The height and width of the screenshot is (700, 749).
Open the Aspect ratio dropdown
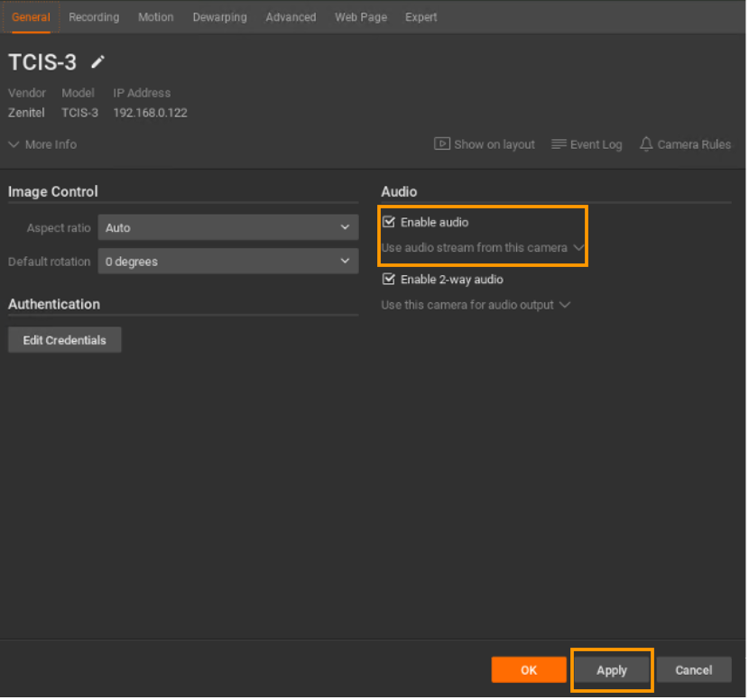pos(227,227)
